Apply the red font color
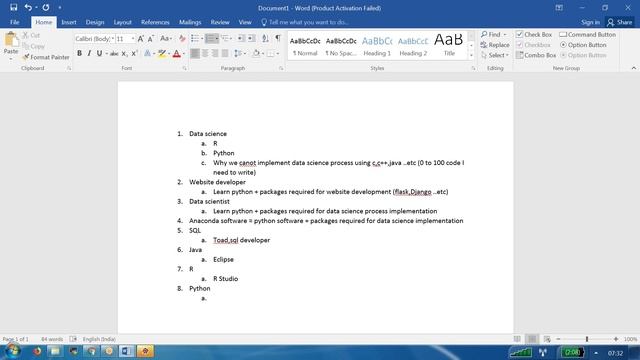Screen dimensions: 640x360 [x=177, y=53]
